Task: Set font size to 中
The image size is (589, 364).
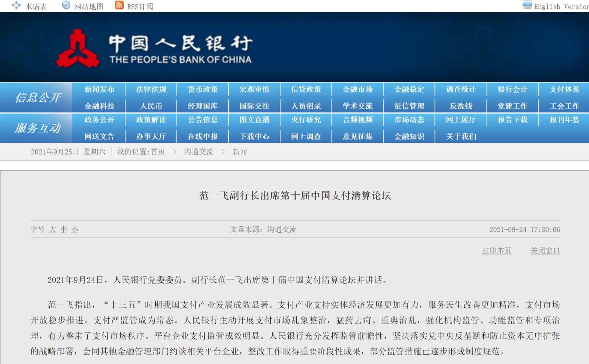Action: pyautogui.click(x=64, y=230)
